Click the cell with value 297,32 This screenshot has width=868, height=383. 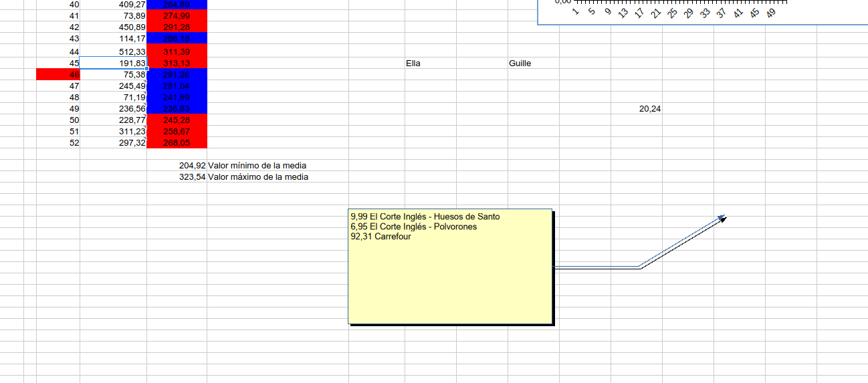[114, 142]
